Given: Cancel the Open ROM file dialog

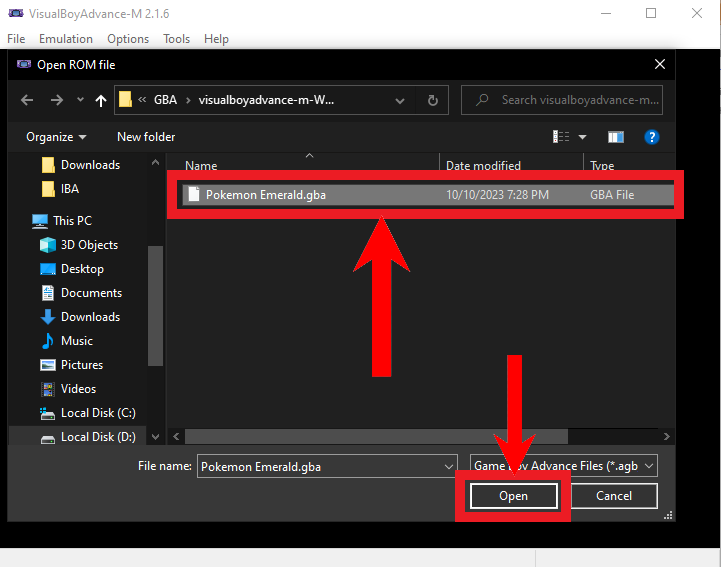Looking at the screenshot, I should [x=614, y=496].
